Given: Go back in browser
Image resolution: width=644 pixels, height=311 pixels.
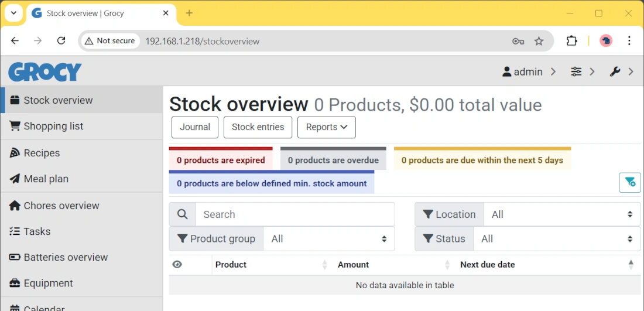Looking at the screenshot, I should click(15, 40).
